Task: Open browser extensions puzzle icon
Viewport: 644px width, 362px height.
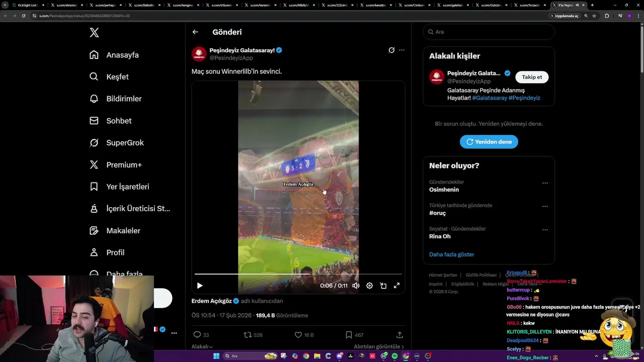Action: click(607, 16)
